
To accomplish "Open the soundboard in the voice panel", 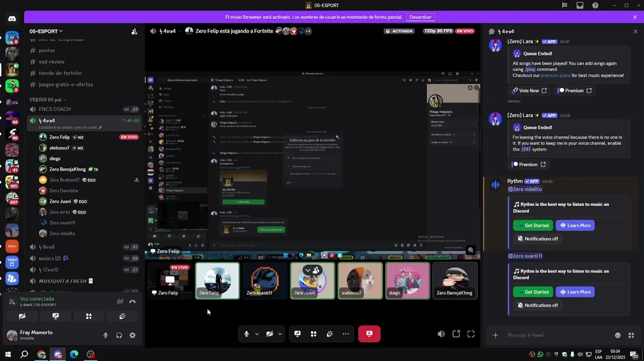I will (122, 316).
